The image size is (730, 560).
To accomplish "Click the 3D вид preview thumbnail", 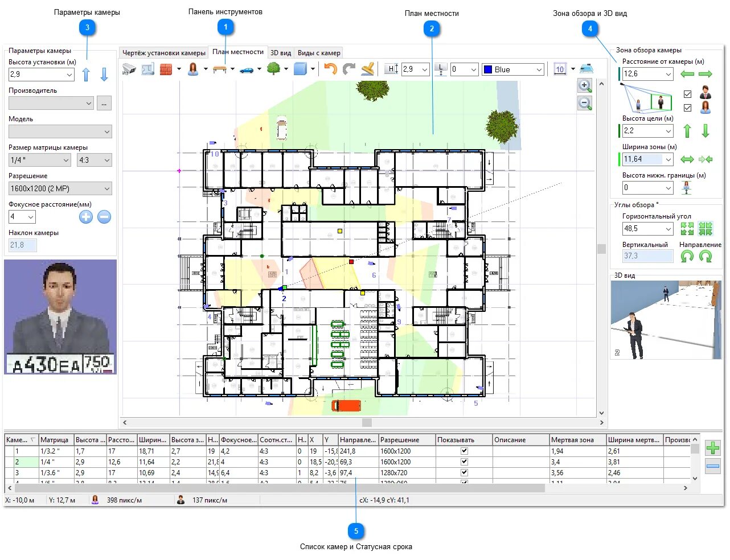I will (666, 319).
